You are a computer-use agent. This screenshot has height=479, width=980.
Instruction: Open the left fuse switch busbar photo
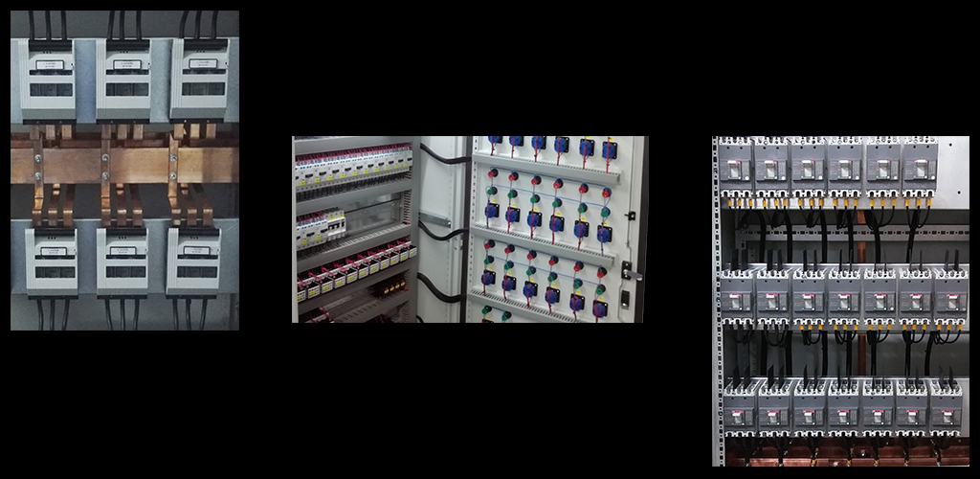[x=124, y=171]
